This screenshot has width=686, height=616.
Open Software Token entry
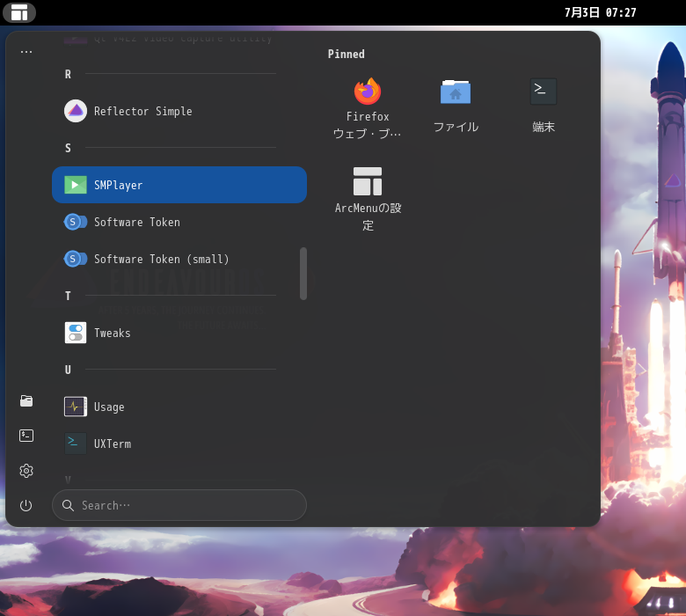179,222
